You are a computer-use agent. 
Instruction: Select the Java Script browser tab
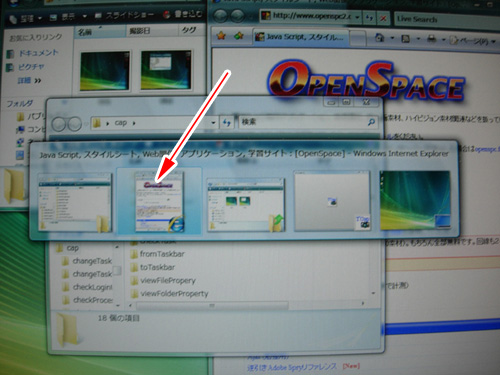click(x=301, y=37)
